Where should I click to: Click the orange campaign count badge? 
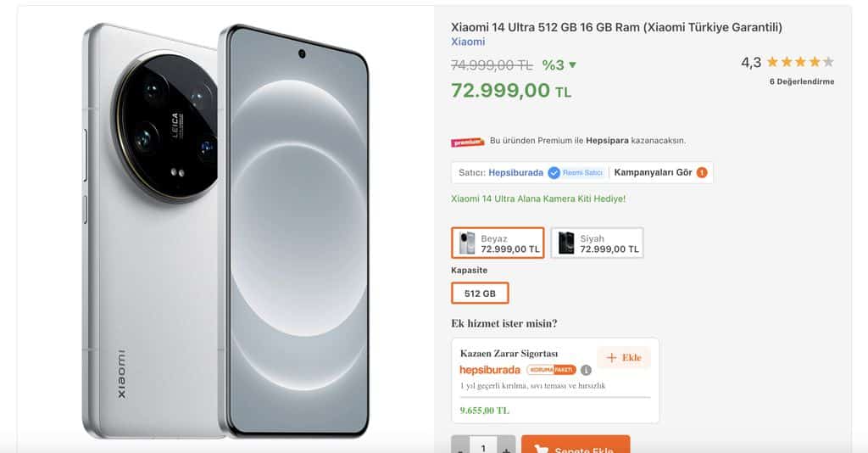click(702, 173)
